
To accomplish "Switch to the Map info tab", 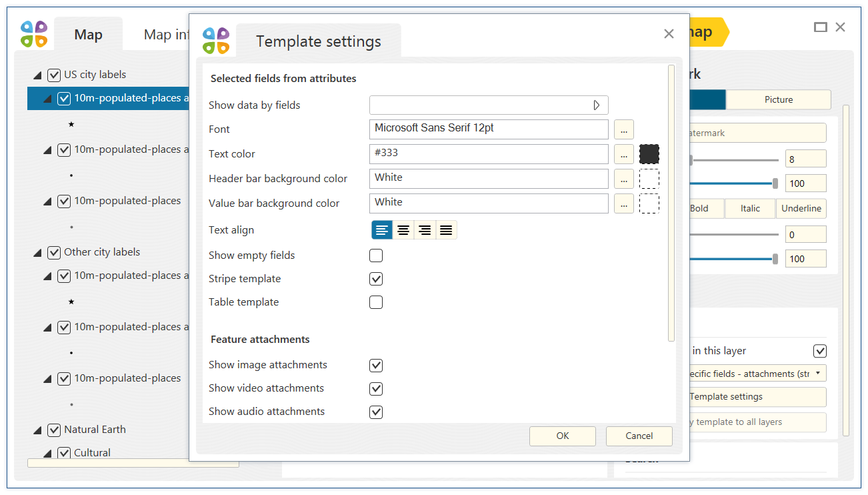I will click(x=167, y=34).
